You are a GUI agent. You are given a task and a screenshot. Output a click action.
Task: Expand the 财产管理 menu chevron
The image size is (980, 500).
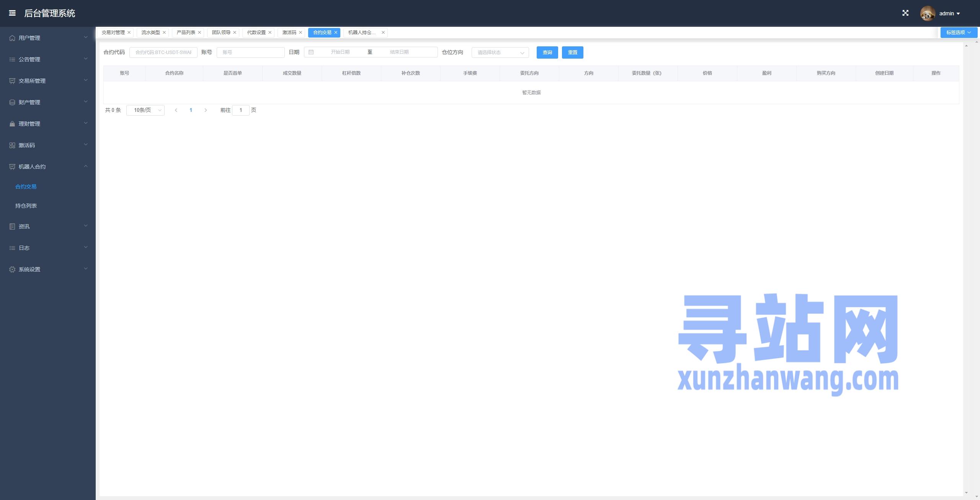[86, 102]
